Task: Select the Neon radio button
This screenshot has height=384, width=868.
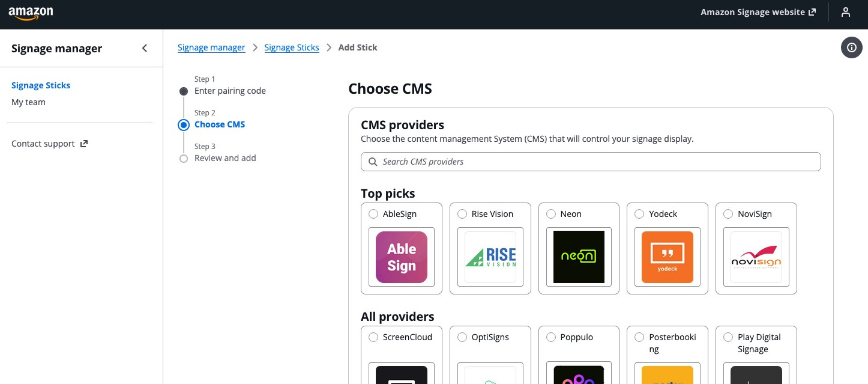Action: [551, 214]
